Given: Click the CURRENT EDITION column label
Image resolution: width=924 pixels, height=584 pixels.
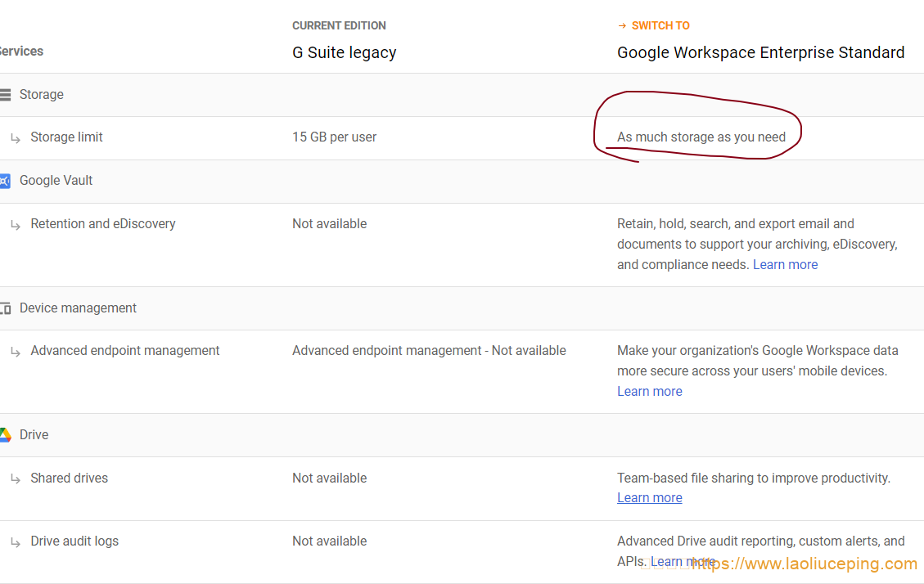Looking at the screenshot, I should pos(339,26).
